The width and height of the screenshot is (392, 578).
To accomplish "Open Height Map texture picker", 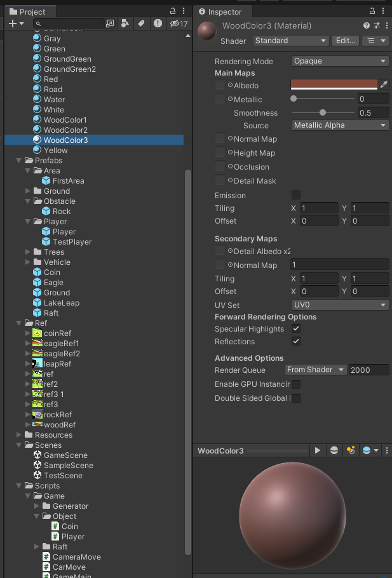I will 230,152.
